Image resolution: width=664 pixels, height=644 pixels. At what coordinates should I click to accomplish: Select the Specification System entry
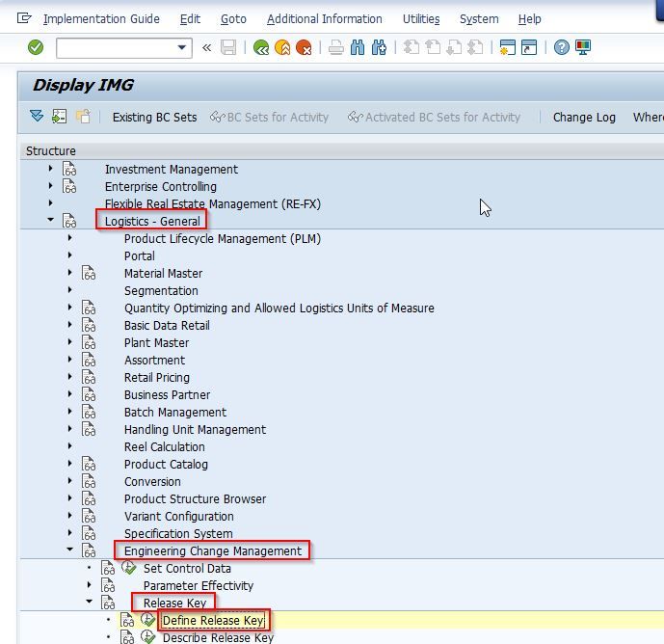178,534
